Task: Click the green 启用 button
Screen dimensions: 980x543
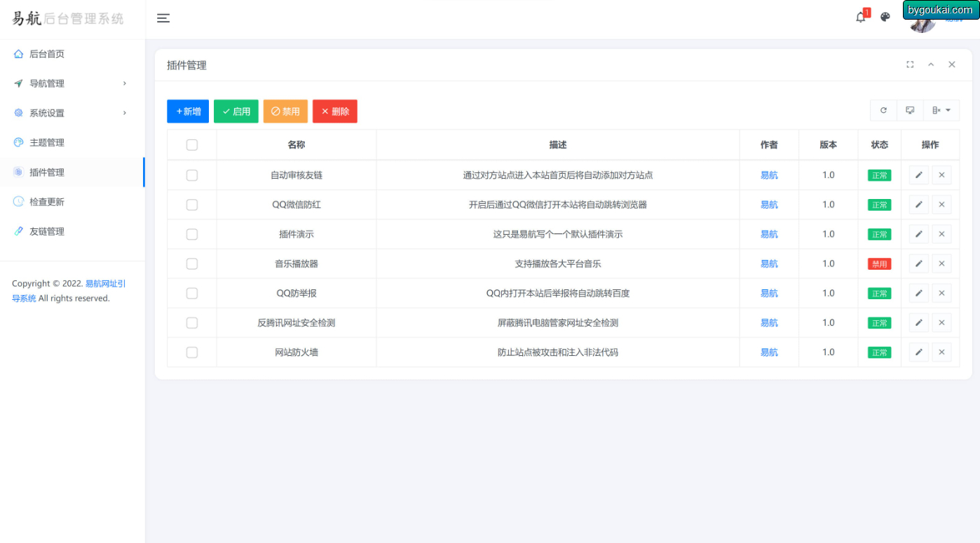Action: (x=236, y=111)
